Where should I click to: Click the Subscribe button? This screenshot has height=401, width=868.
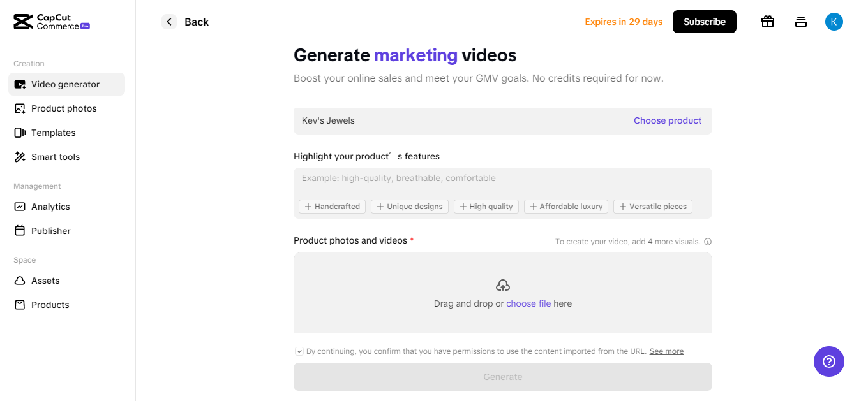704,22
